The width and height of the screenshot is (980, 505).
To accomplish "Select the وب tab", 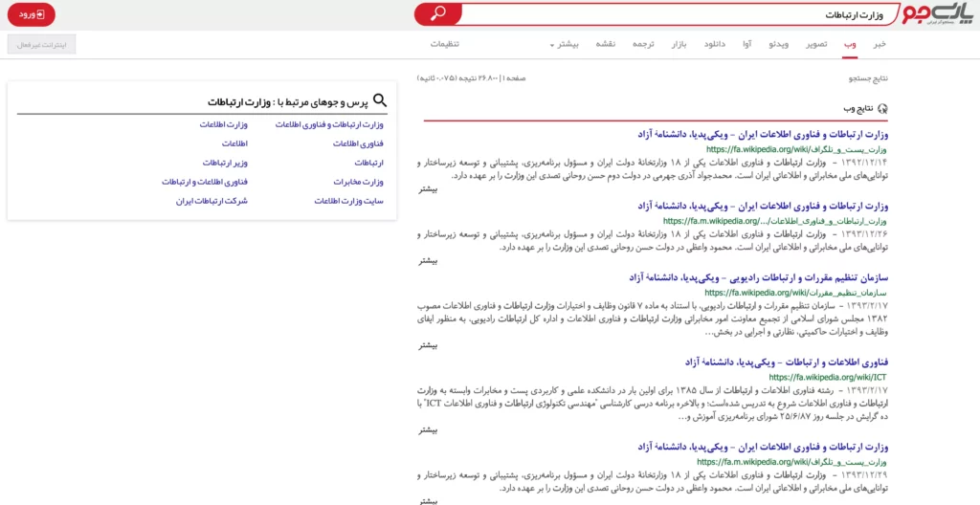I will point(850,44).
